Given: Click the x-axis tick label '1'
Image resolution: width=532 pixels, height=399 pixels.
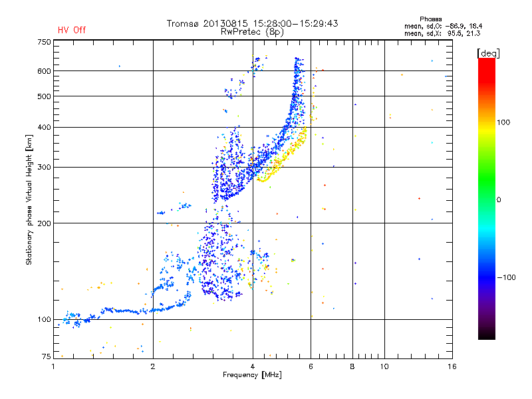Looking at the screenshot, I should (53, 366).
